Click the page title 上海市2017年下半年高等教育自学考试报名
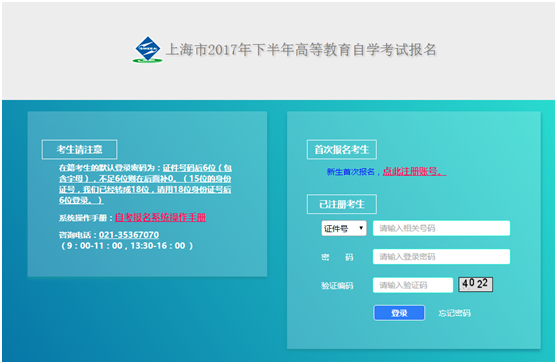The image size is (557, 364). [x=301, y=50]
